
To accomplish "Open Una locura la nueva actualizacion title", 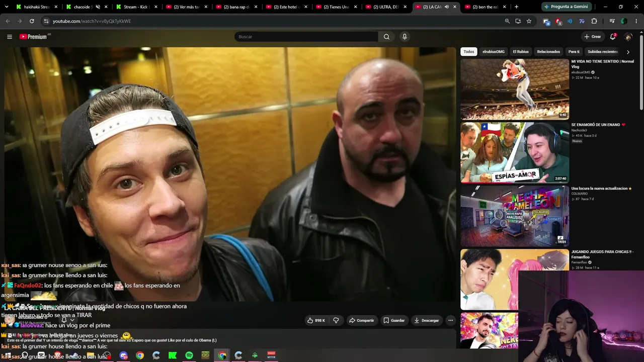I will [x=601, y=189].
